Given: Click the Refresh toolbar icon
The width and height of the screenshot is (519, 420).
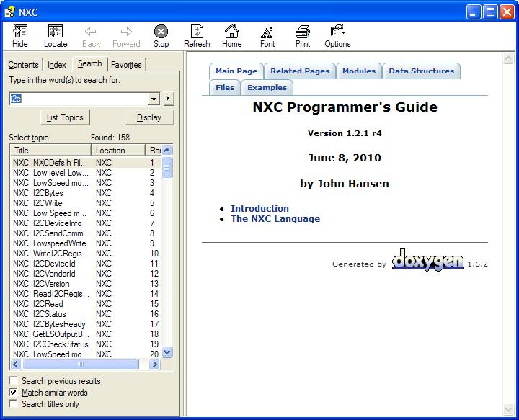Looking at the screenshot, I should pos(197,32).
